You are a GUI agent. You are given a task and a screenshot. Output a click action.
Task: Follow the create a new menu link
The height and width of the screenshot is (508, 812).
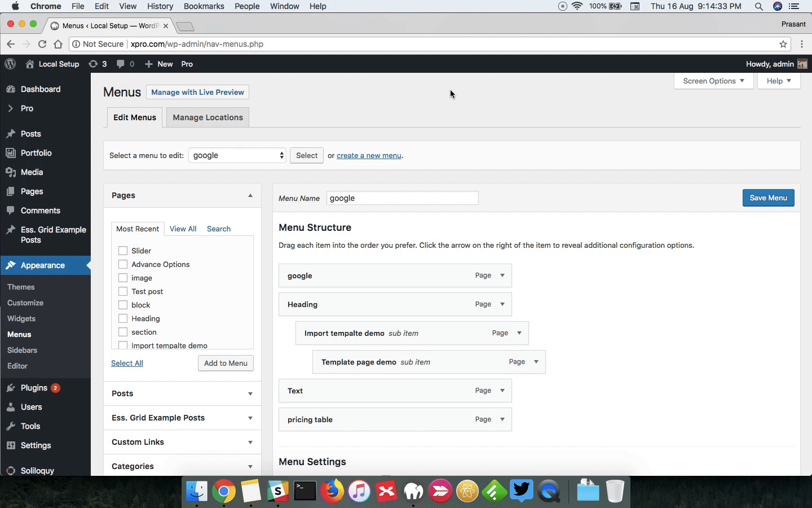(x=369, y=155)
